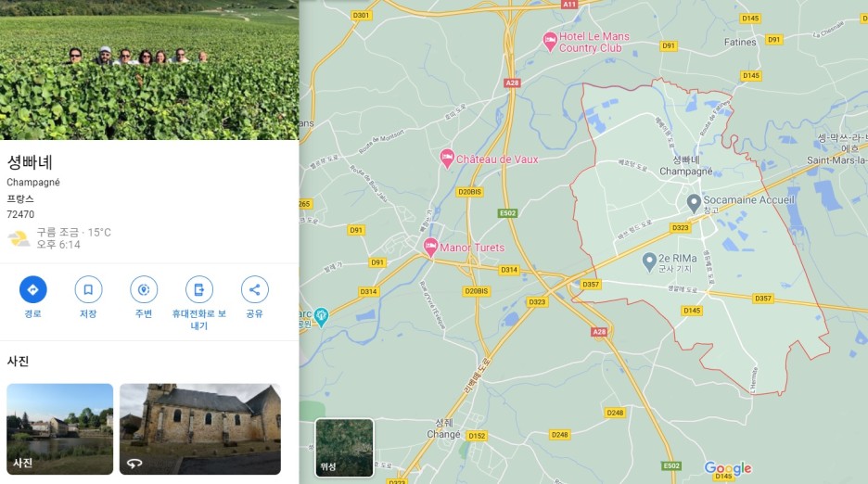
Task: Click the Saint-Mars-la label on the map
Action: coord(837,160)
